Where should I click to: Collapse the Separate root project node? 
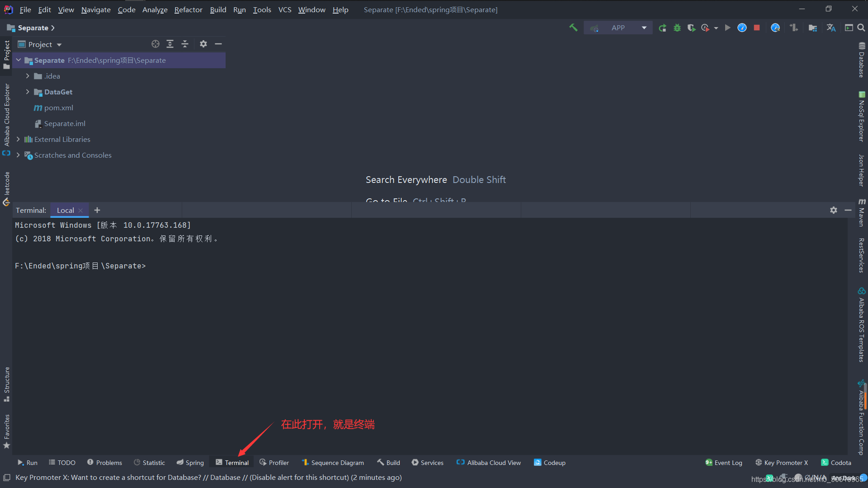pyautogui.click(x=19, y=60)
